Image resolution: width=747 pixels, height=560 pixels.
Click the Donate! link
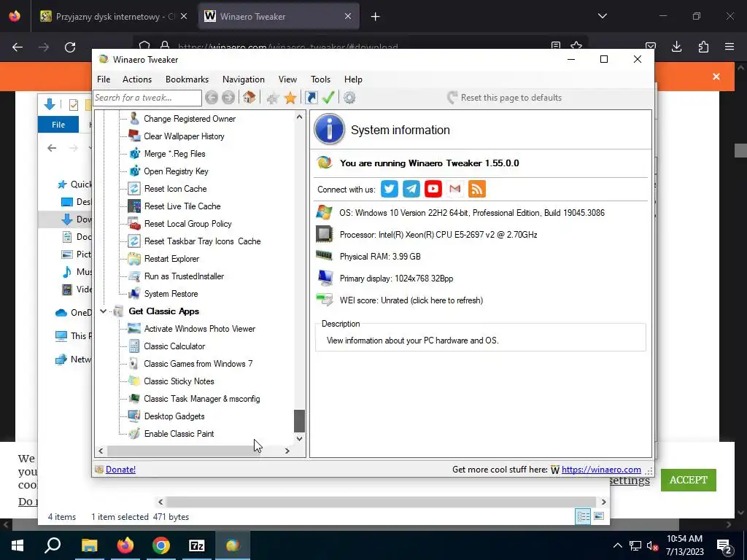[120, 470]
